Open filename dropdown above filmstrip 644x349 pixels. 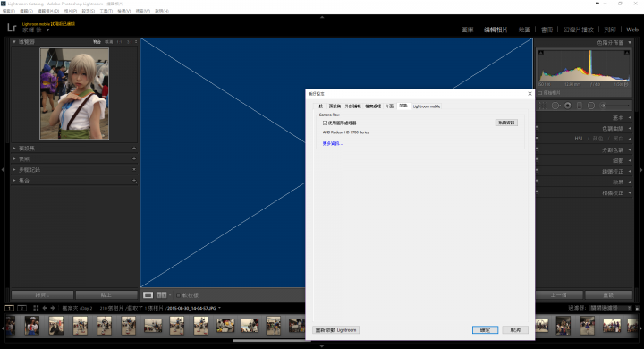[219, 308]
